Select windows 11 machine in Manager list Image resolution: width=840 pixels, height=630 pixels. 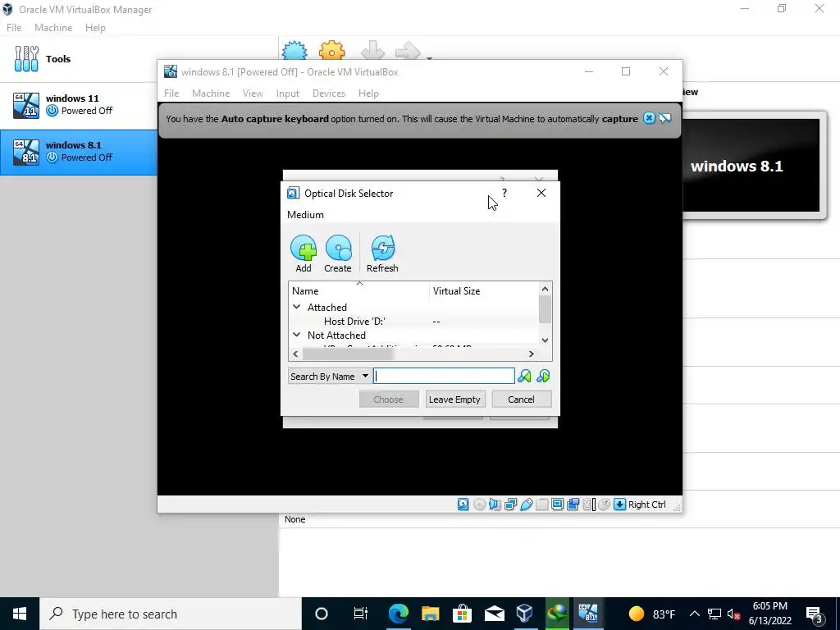click(x=80, y=105)
